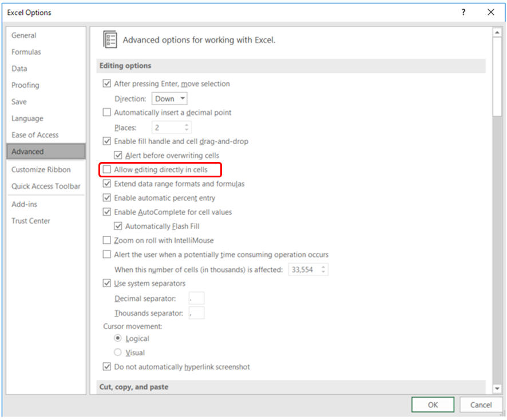This screenshot has height=420, width=507.
Task: Select the Advanced category
Action: 46,151
